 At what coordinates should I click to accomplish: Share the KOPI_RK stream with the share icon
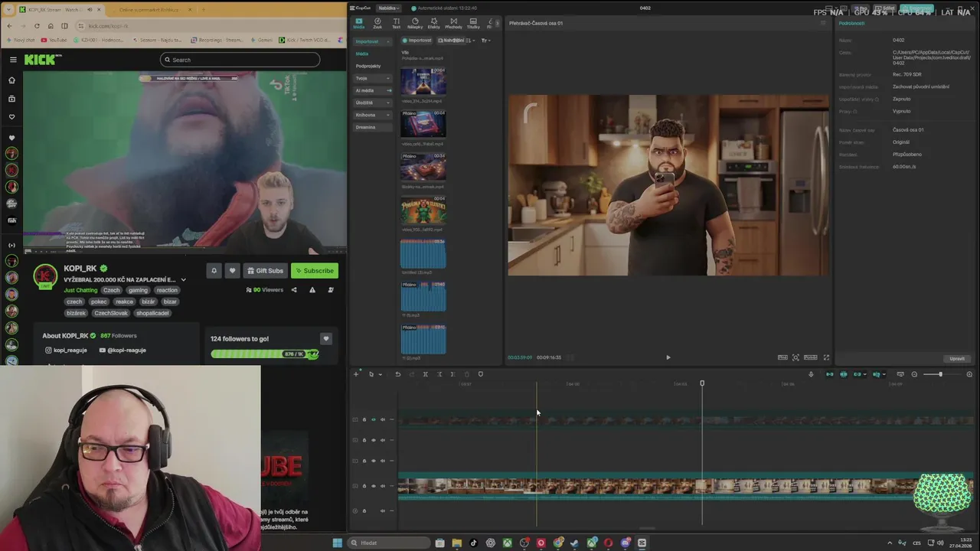coord(294,290)
